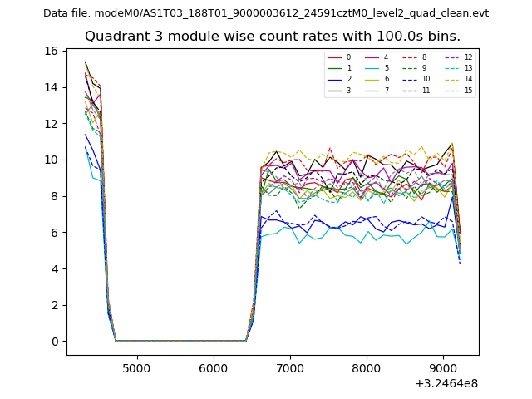The height and width of the screenshot is (399, 532).
Task: Click the x-axis offset text +3.2464e8
Action: [x=445, y=383]
